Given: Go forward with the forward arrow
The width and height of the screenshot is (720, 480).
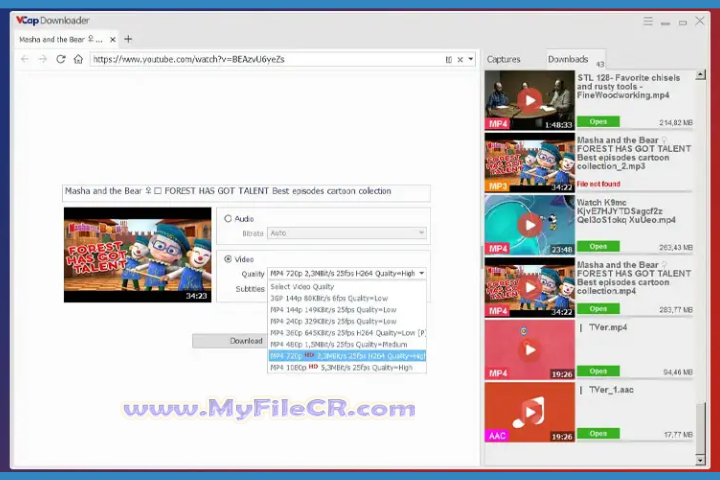Looking at the screenshot, I should tap(43, 59).
